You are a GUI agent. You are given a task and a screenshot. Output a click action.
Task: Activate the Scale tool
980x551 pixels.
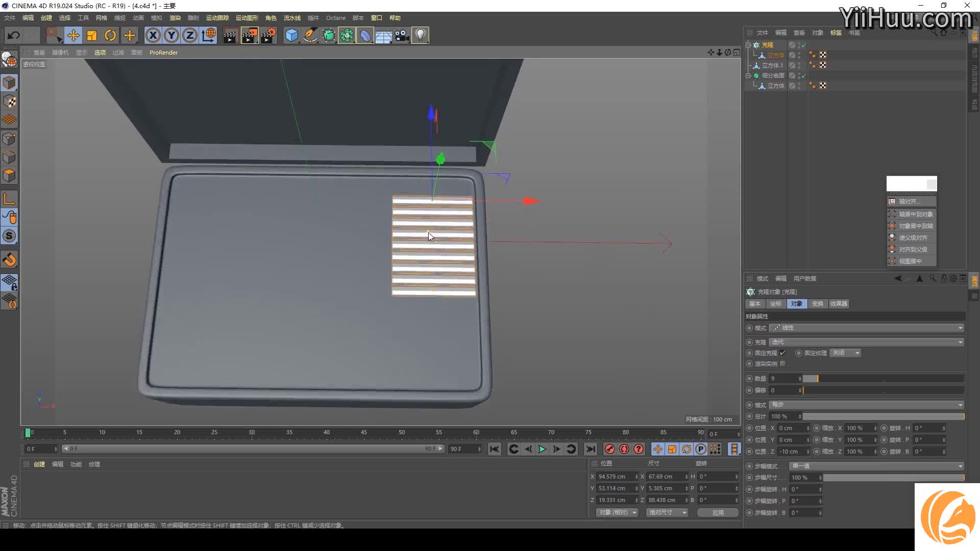[92, 35]
